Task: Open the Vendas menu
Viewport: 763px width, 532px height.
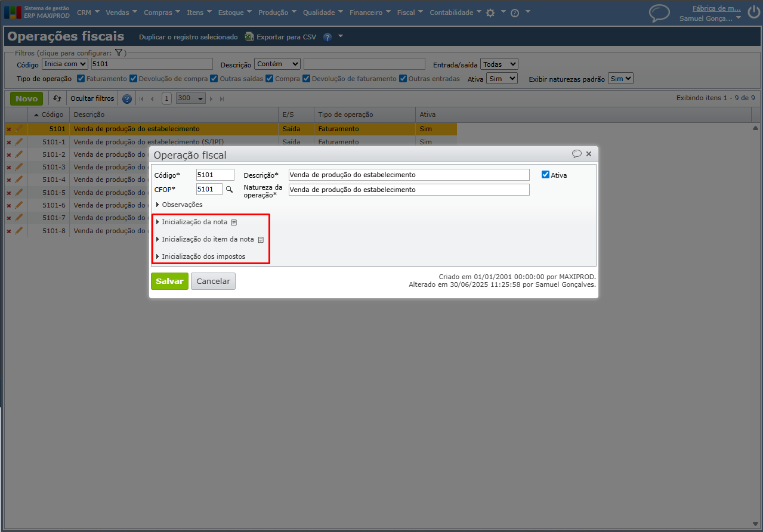Action: (x=121, y=13)
